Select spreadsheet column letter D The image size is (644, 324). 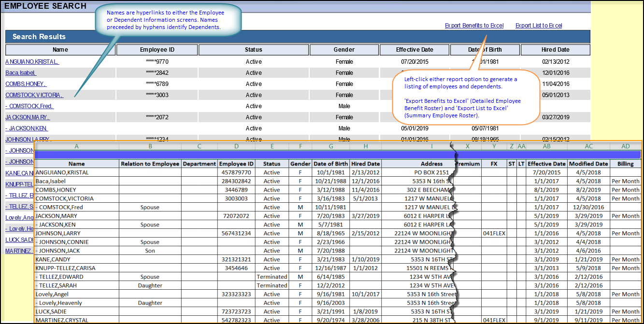point(236,146)
